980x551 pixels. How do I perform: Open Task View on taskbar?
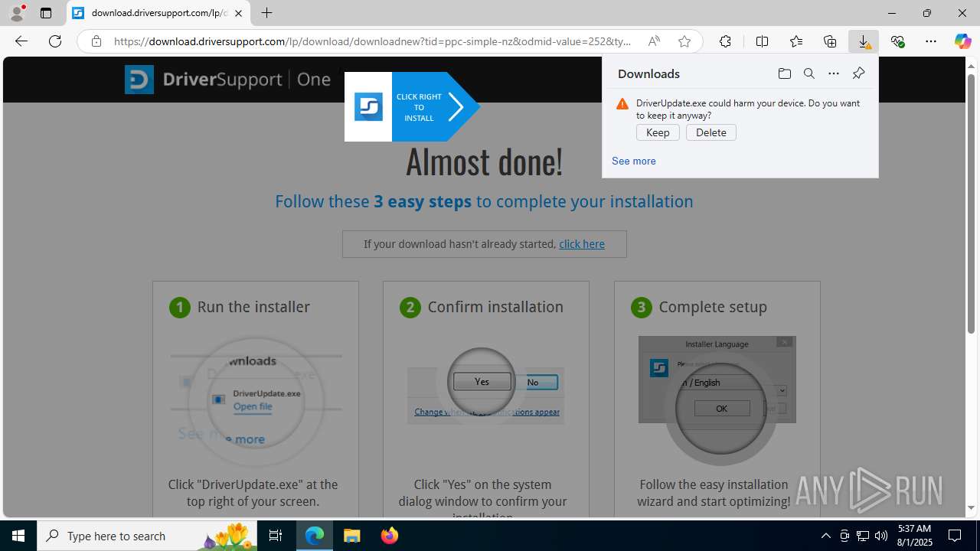click(x=276, y=536)
